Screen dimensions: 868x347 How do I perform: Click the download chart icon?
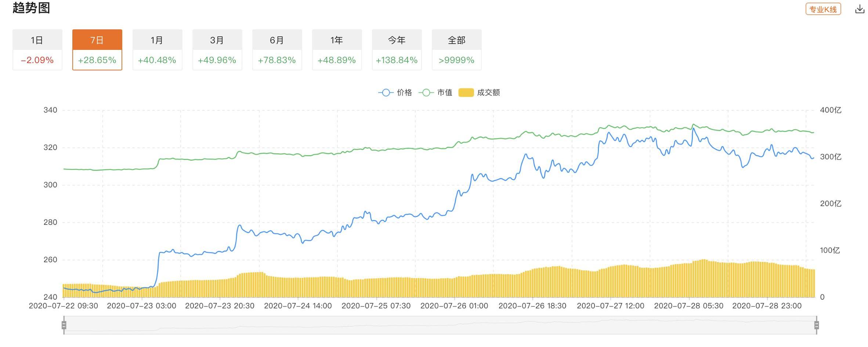pos(860,9)
